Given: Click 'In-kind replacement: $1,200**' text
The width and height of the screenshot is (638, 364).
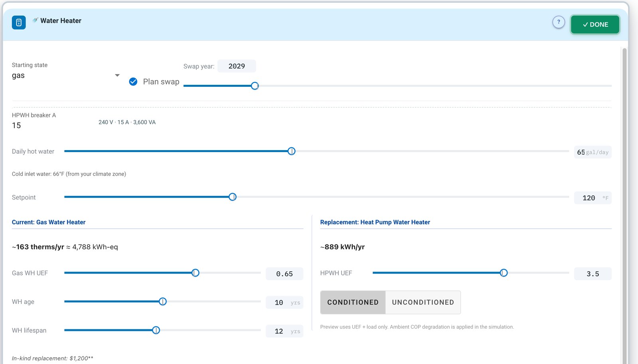Looking at the screenshot, I should [x=53, y=358].
